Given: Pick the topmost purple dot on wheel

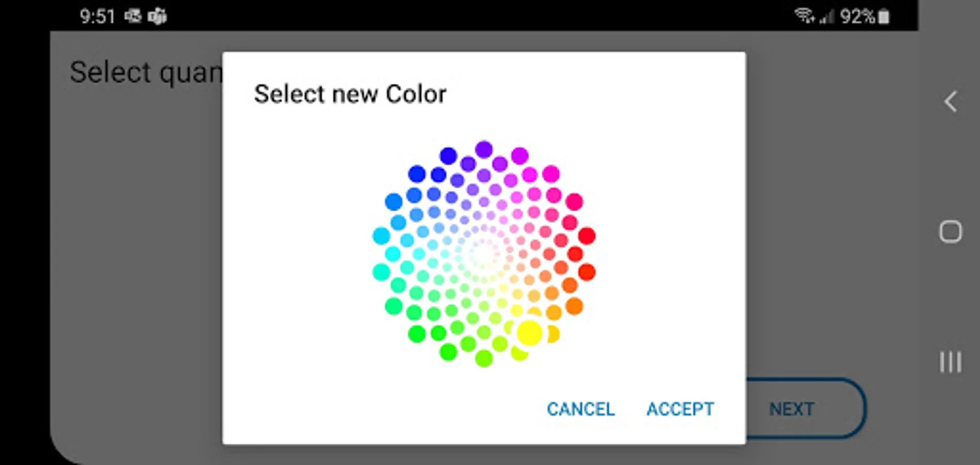Looking at the screenshot, I should (x=484, y=149).
